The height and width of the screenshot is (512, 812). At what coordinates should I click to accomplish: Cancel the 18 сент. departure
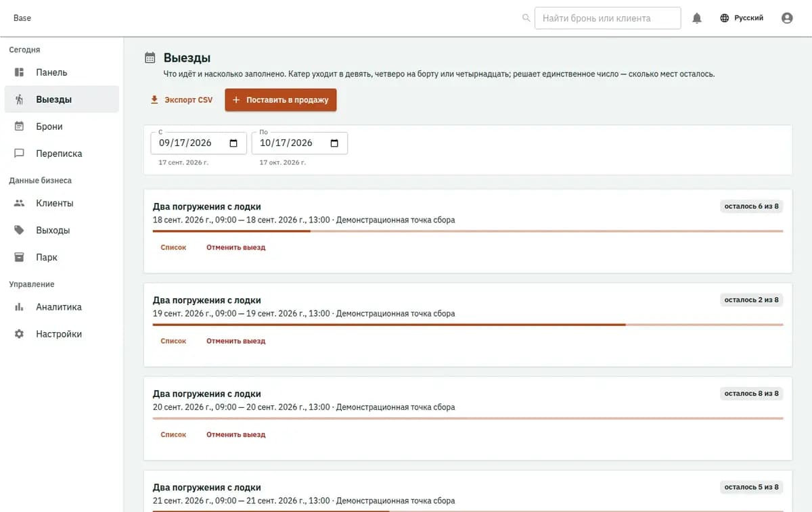click(x=235, y=248)
